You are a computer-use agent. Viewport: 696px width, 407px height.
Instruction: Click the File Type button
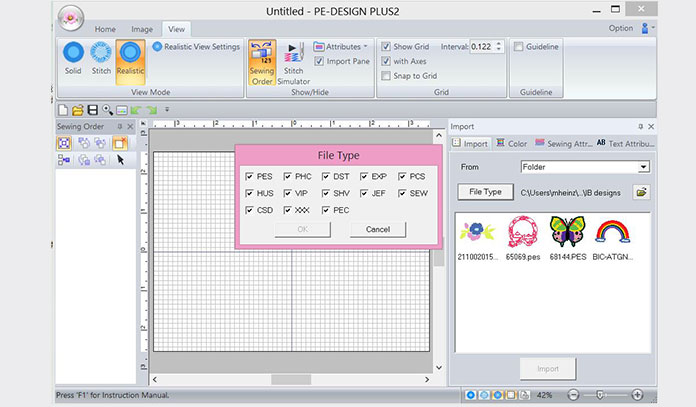(x=486, y=191)
